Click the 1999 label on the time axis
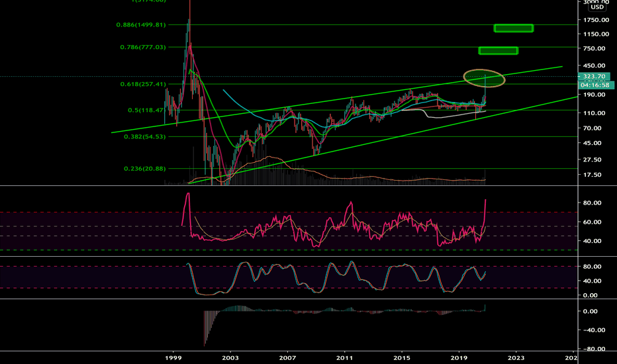The width and height of the screenshot is (617, 364). pyautogui.click(x=173, y=357)
